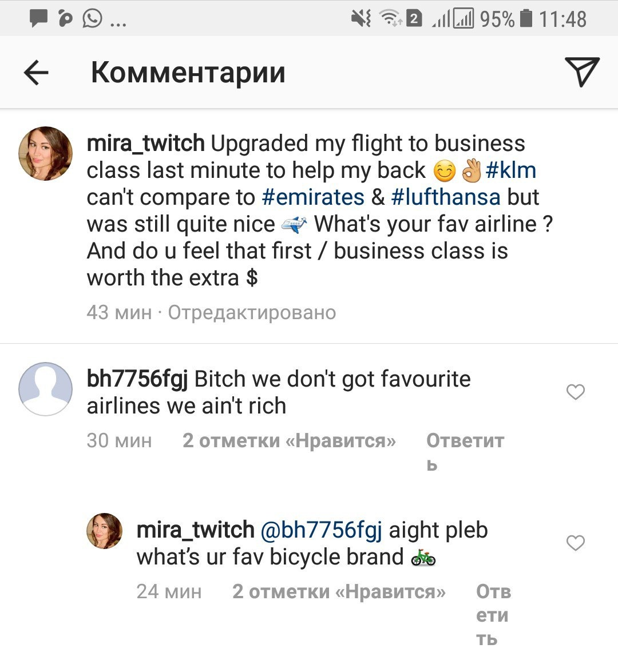Open mira_twitch username in the caption
618x672 pixels.
145,144
